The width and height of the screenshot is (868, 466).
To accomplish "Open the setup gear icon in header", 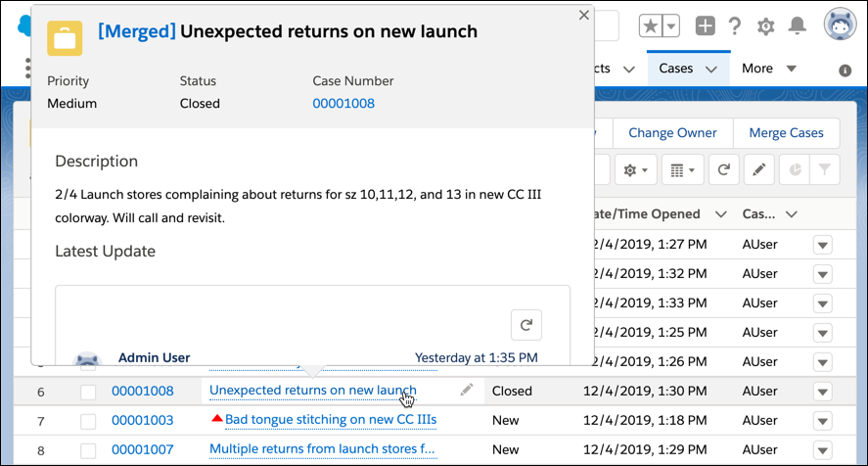I will pos(766,26).
